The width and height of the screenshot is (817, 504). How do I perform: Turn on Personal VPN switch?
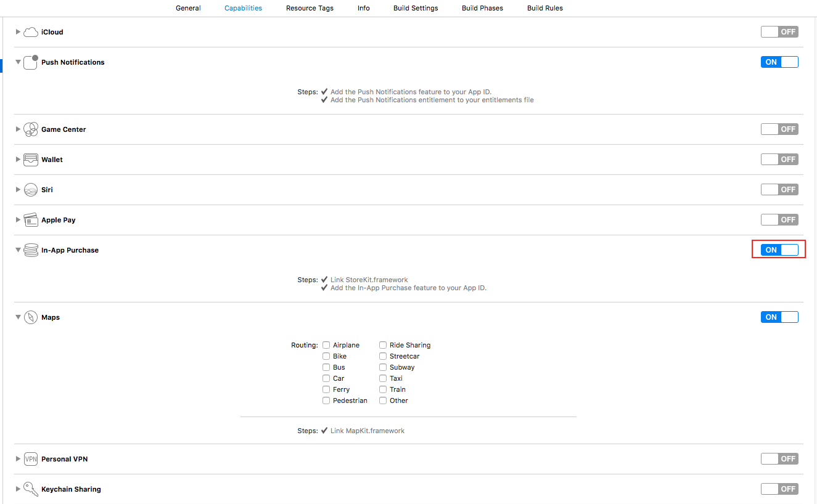[x=779, y=459]
